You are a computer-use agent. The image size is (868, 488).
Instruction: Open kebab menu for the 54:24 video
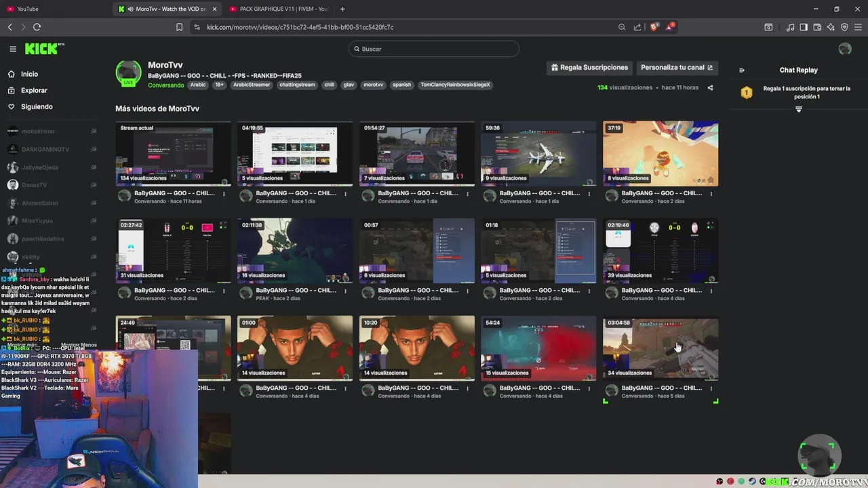pos(589,388)
